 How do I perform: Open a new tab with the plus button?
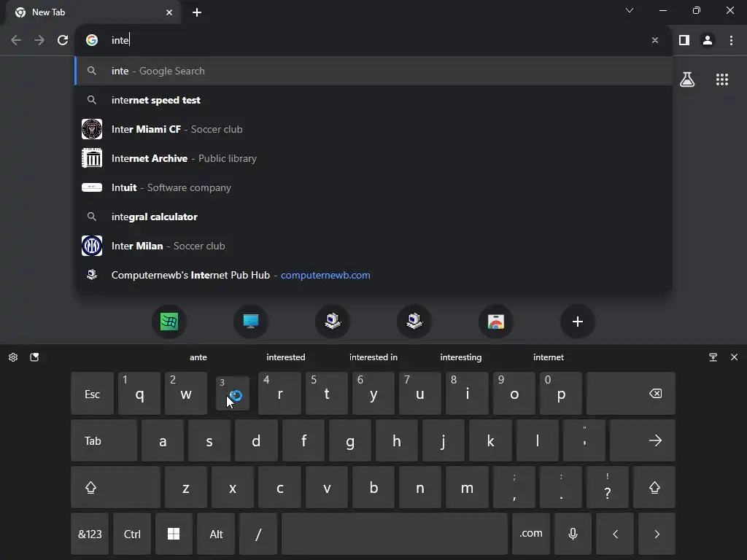pyautogui.click(x=197, y=12)
